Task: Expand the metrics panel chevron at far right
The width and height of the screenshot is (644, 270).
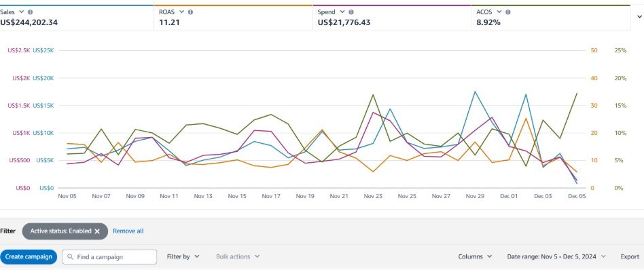Action: [639, 17]
